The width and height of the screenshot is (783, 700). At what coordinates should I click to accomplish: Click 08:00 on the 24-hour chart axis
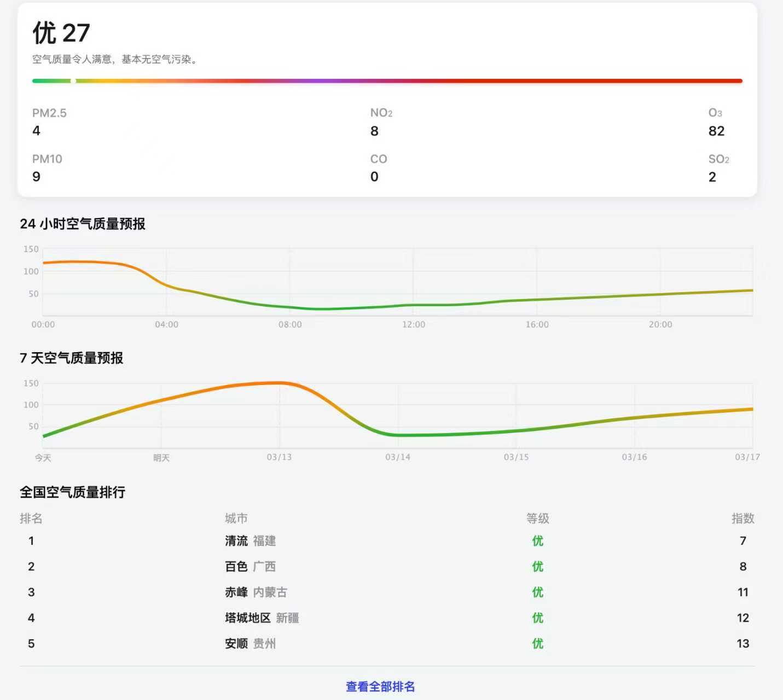click(290, 324)
